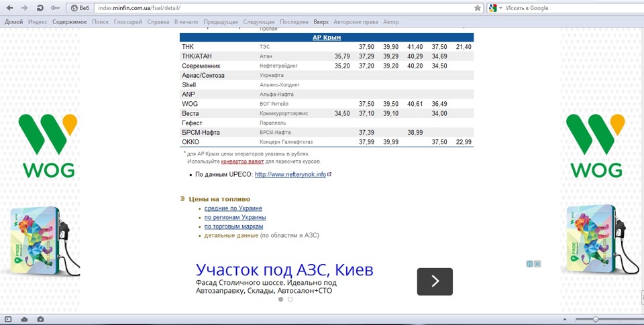The image size is (644, 325).
Task: Click ТНК row name
Action: click(x=188, y=47)
